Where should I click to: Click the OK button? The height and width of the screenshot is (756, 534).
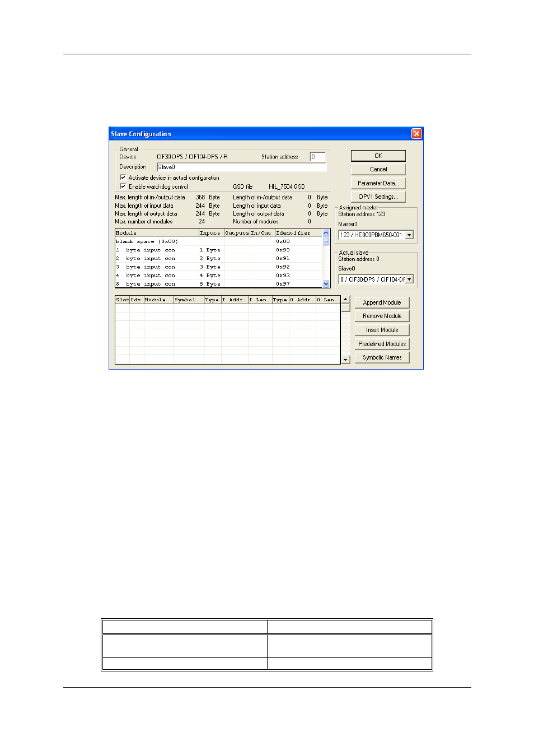point(378,156)
